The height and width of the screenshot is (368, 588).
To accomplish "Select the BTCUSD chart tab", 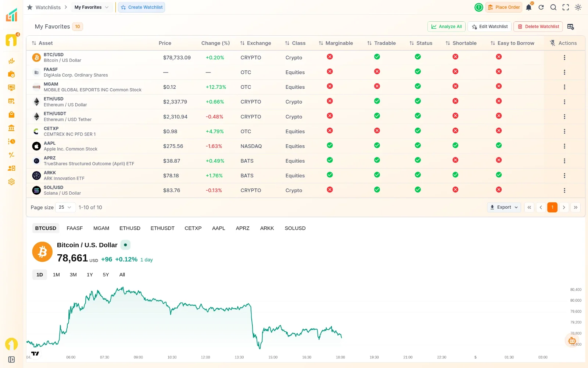I will (46, 228).
